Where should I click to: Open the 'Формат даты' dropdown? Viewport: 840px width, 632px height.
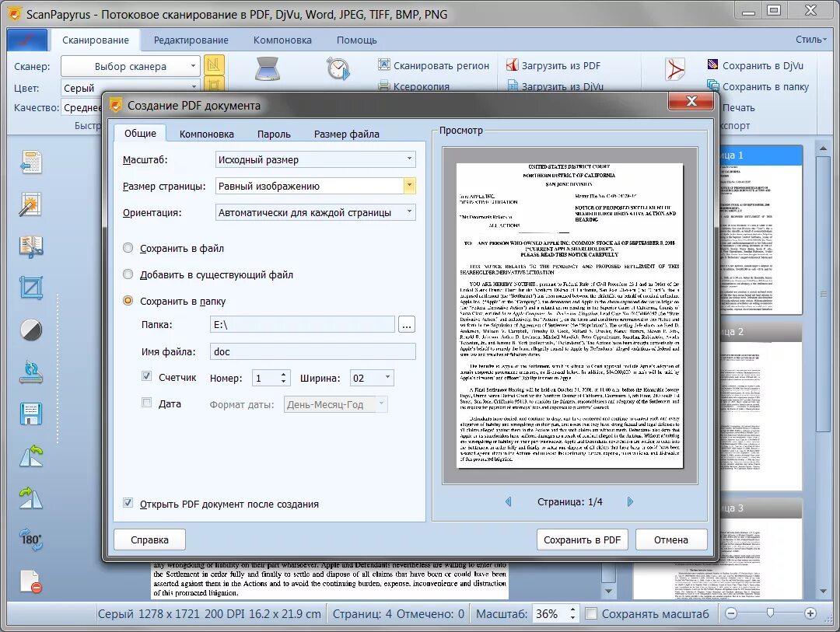[335, 404]
